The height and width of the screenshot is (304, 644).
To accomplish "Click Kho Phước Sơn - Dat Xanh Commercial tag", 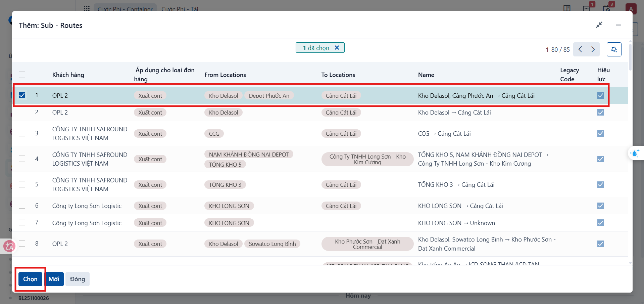I will (367, 244).
